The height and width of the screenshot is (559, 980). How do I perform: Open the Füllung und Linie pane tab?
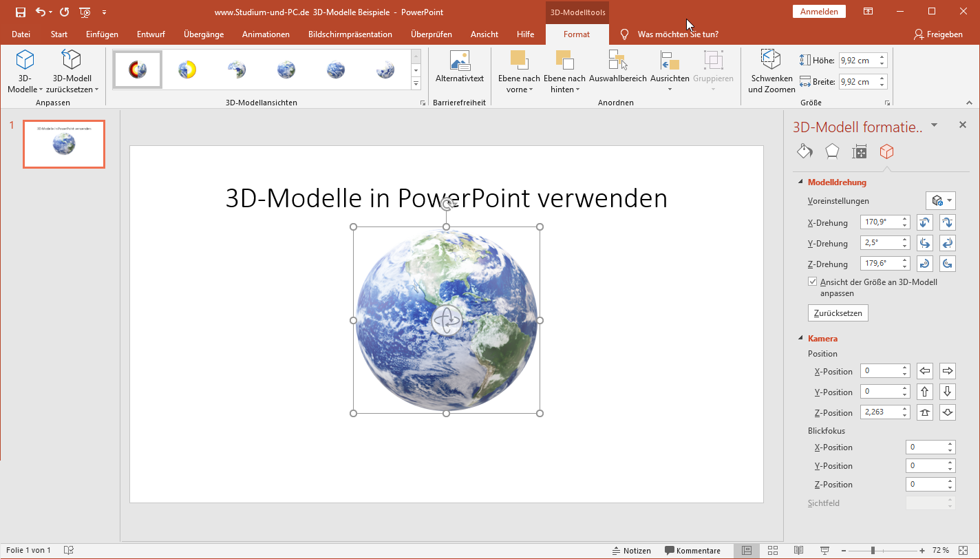805,151
